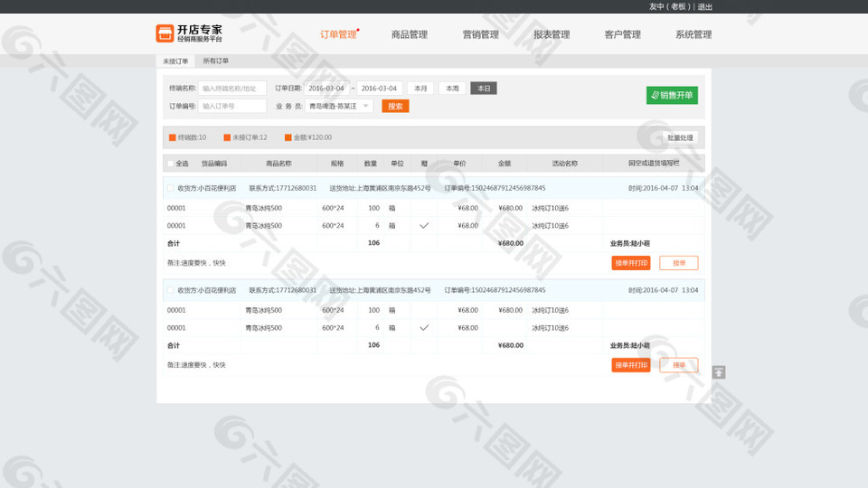The height and width of the screenshot is (488, 868).
Task: Click the first order's 送货地址 text
Action: tap(381, 188)
